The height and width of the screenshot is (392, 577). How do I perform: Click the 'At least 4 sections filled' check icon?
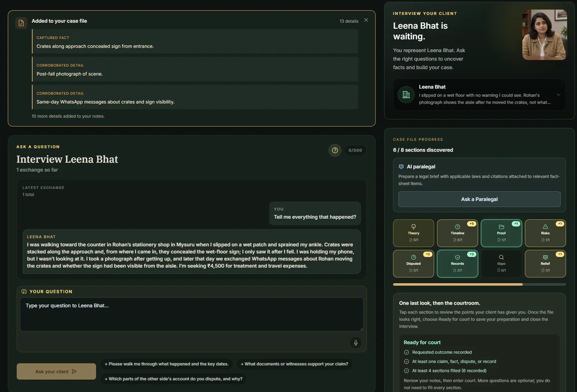coord(407,371)
